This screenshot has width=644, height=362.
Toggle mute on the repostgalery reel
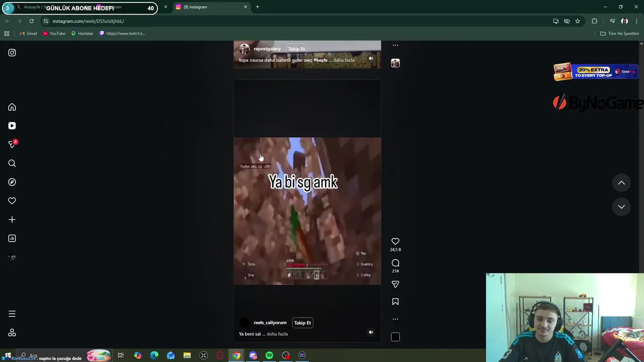[x=371, y=58]
